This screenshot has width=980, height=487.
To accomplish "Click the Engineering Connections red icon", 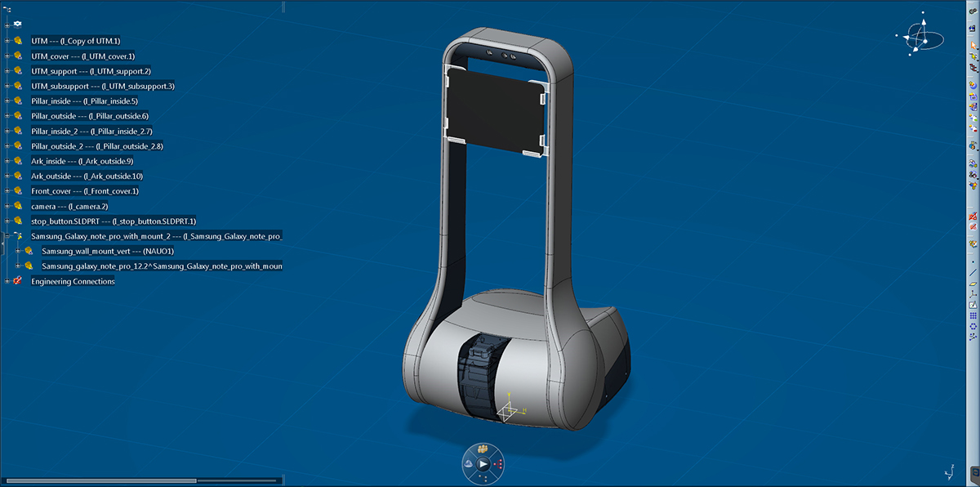I will pos(17,280).
